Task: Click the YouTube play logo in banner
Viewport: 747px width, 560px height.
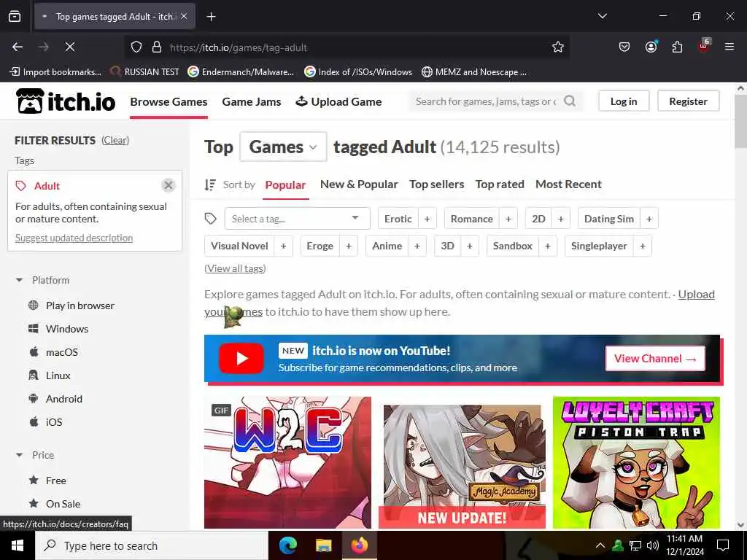Action: click(x=241, y=358)
